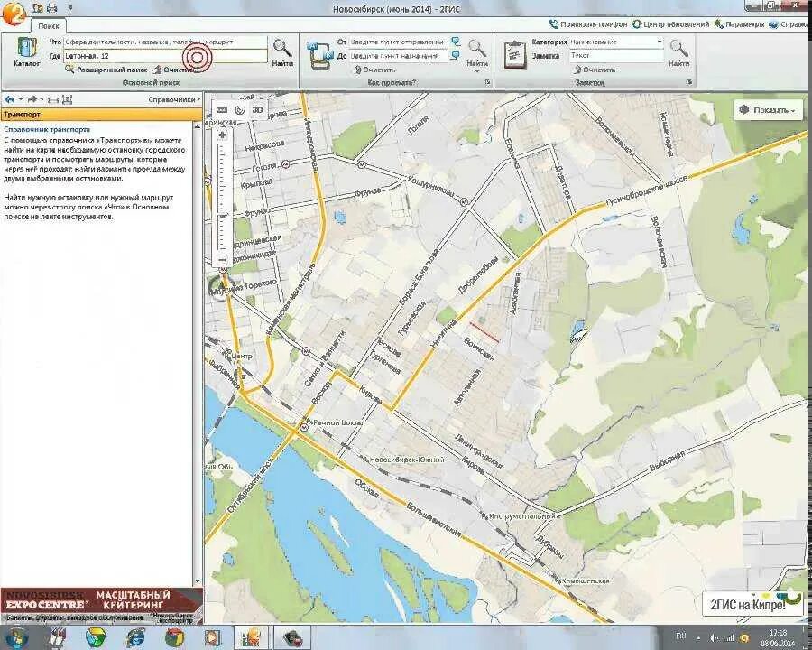The height and width of the screenshot is (650, 812).
Task: Click the До destination input field
Action: click(398, 55)
